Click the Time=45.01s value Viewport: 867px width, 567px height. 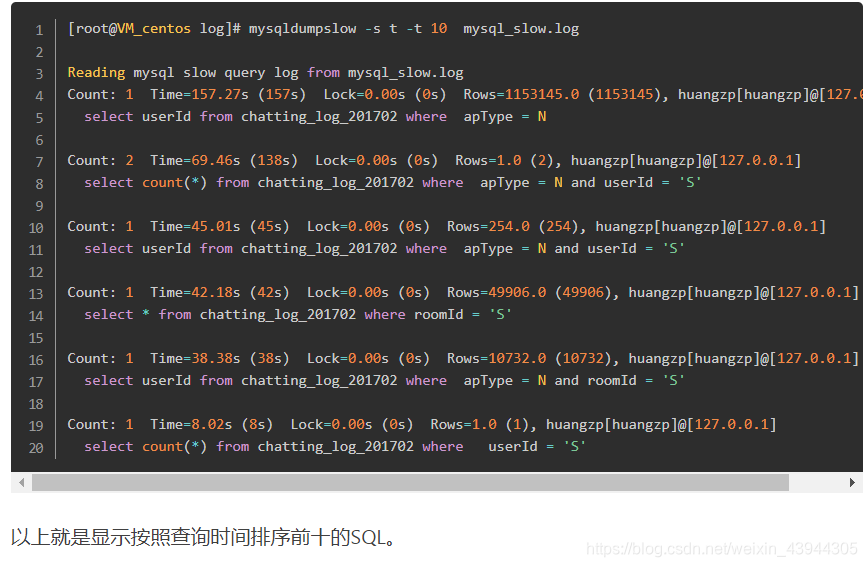click(195, 227)
